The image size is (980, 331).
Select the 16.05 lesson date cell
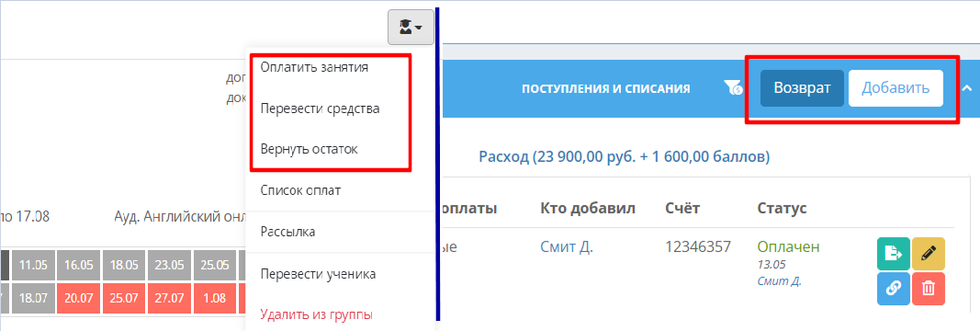79,265
